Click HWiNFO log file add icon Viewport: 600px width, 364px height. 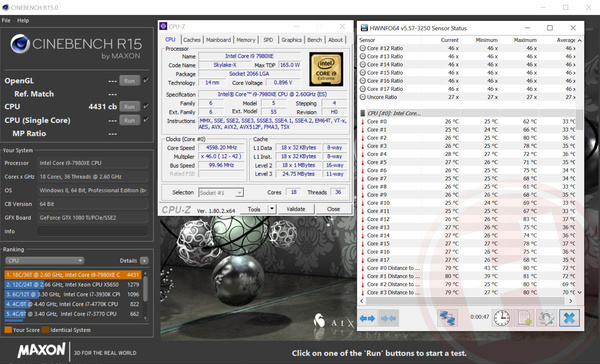pyautogui.click(x=524, y=318)
